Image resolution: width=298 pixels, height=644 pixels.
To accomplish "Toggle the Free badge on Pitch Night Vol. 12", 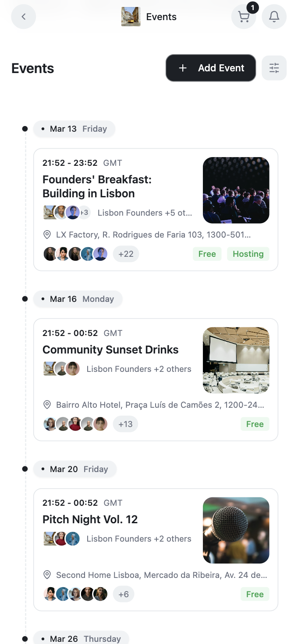I will [x=255, y=594].
